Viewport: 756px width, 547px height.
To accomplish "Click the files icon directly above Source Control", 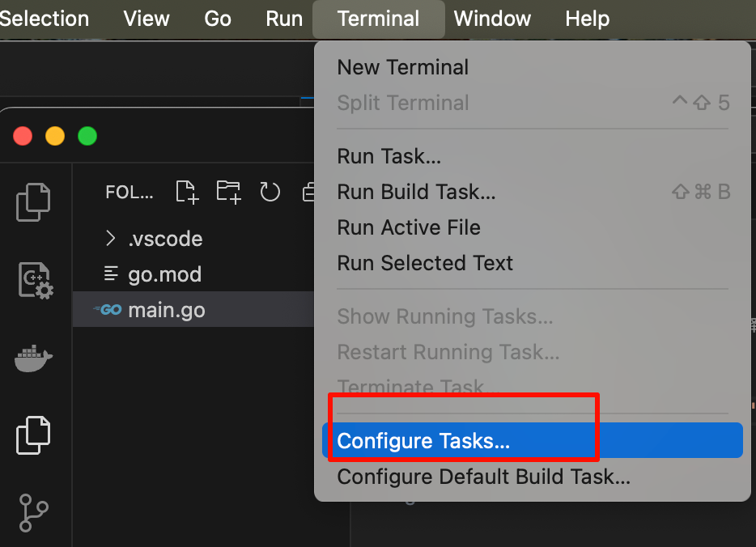I will 34,435.
